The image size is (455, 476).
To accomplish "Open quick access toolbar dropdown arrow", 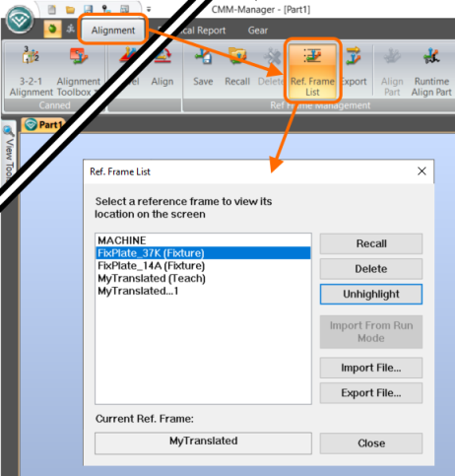I will click(149, 9).
